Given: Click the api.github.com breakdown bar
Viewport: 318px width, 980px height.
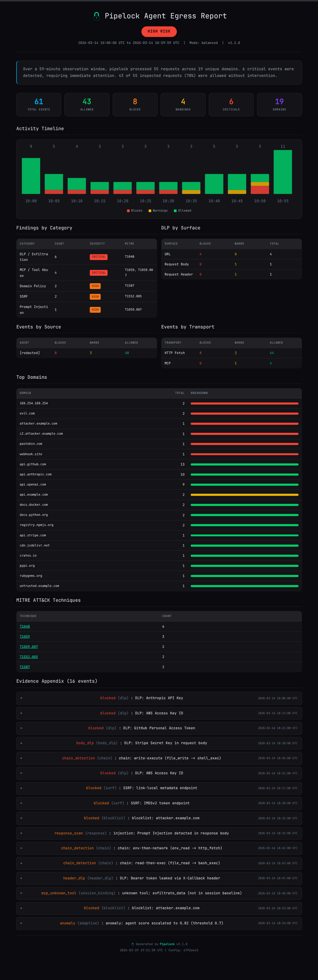Looking at the screenshot, I should (x=244, y=464).
